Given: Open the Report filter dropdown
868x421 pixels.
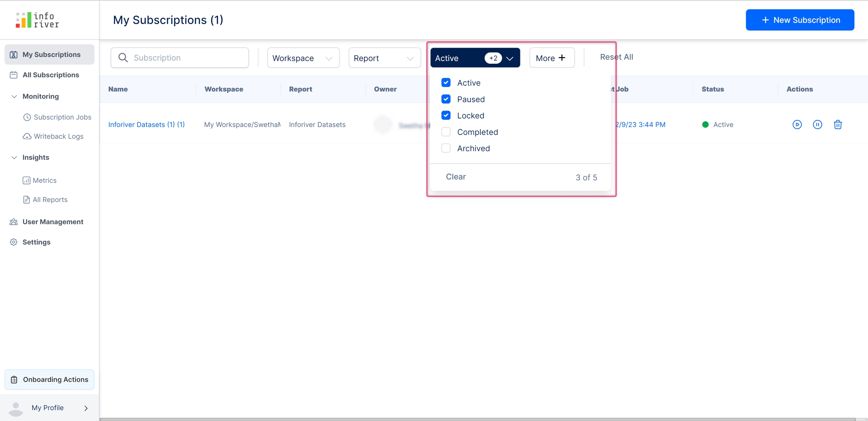Looking at the screenshot, I should (384, 58).
